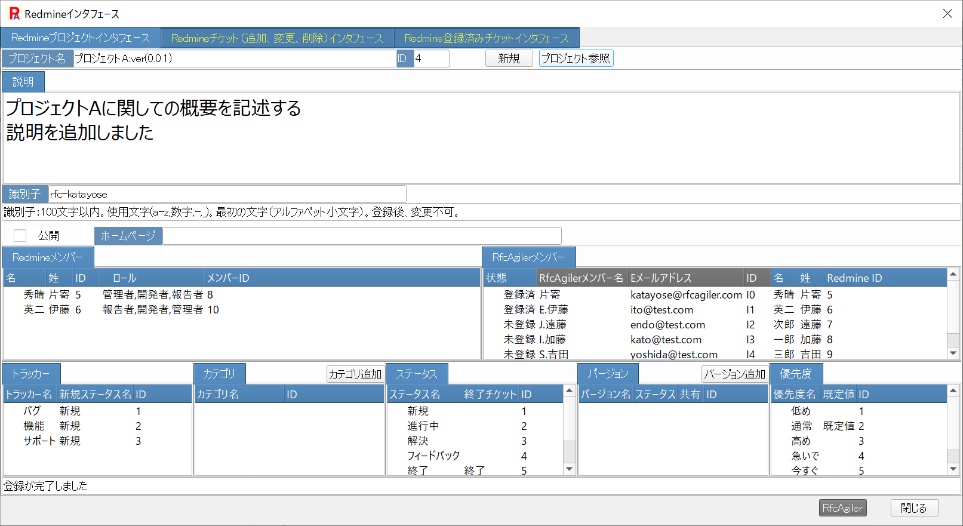The image size is (963, 526).
Task: Toggle the 公開 checkbox
Action: click(x=20, y=235)
